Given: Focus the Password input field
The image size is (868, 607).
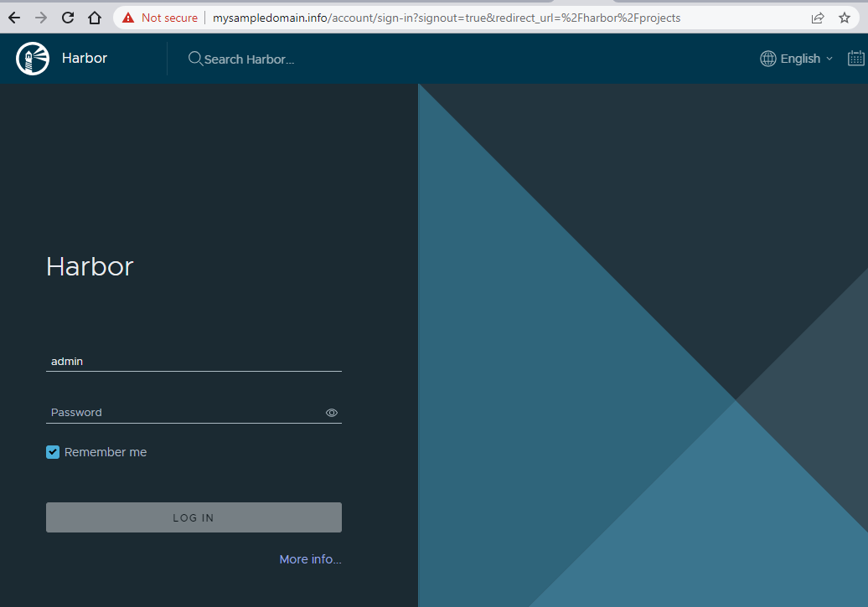Looking at the screenshot, I should point(184,413).
